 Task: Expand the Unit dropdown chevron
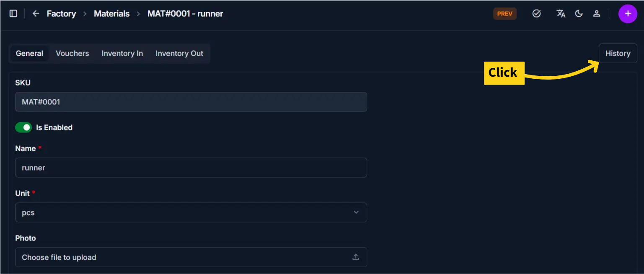(356, 212)
